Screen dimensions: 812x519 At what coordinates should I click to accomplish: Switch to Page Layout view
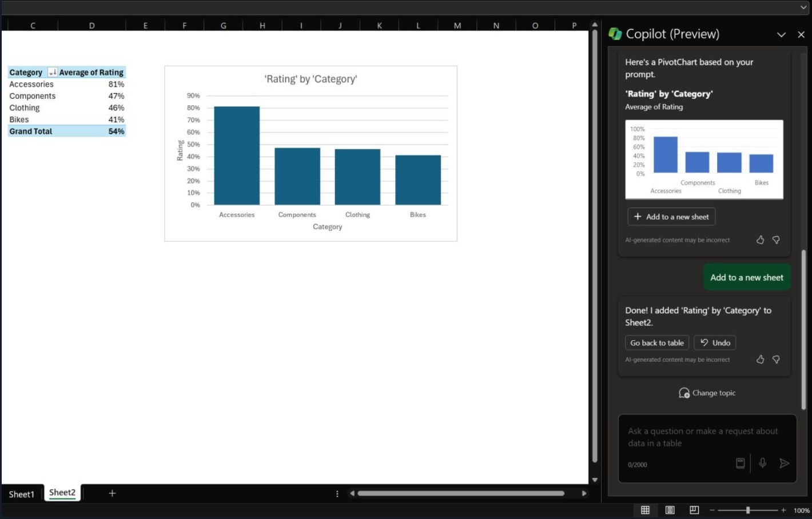(x=670, y=510)
